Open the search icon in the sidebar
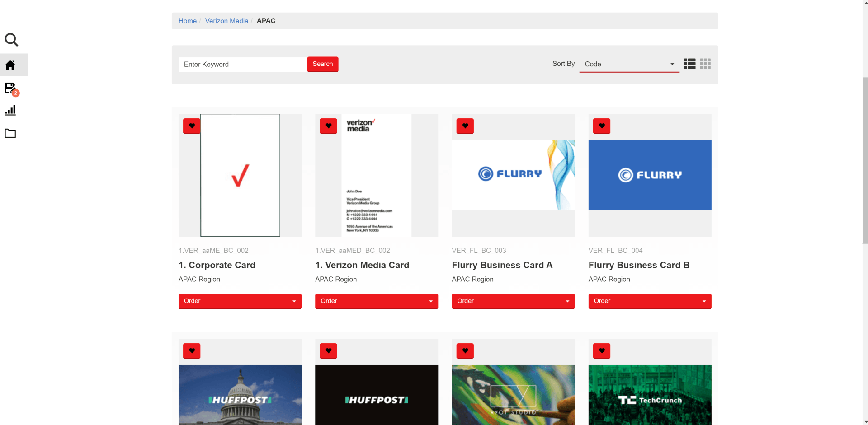This screenshot has height=425, width=868. point(11,40)
